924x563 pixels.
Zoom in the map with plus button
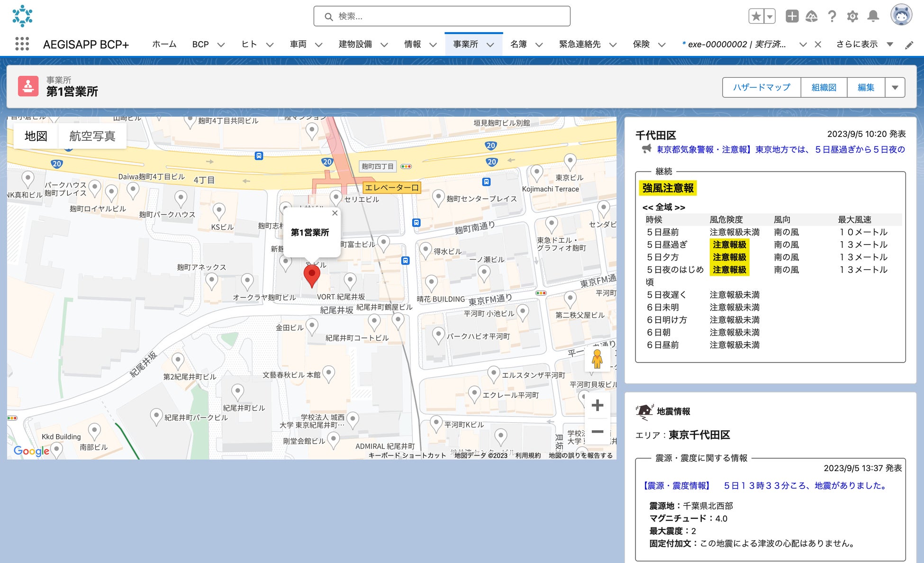[x=597, y=405]
